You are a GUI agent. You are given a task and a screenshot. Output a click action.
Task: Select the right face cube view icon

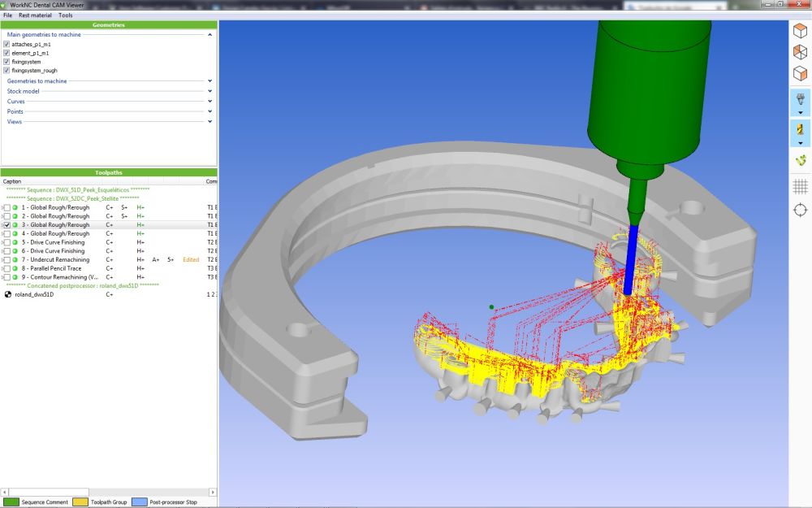(800, 73)
